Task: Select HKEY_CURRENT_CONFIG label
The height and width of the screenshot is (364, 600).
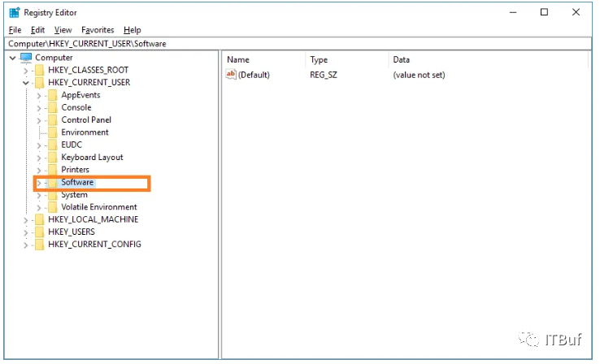Action: click(x=94, y=245)
